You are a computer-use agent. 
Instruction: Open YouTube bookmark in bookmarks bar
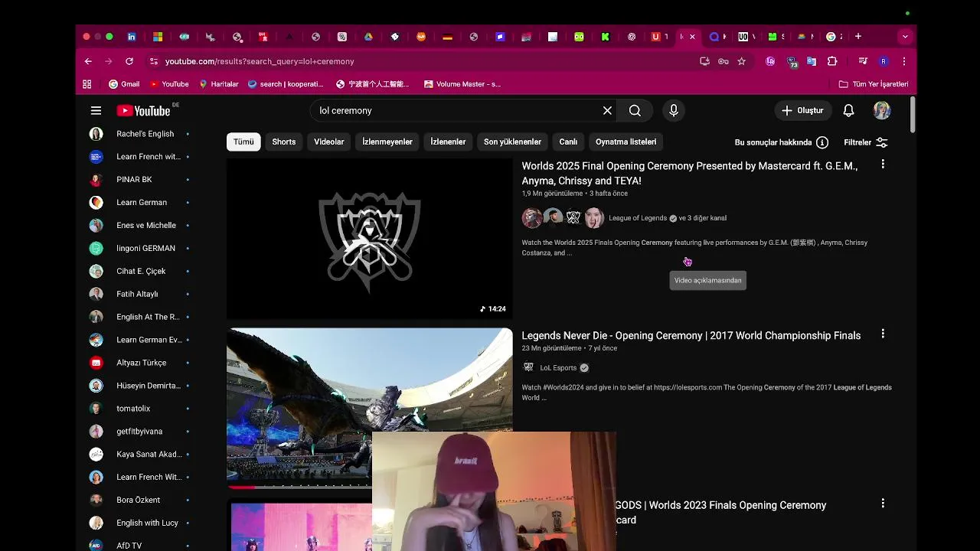click(169, 84)
